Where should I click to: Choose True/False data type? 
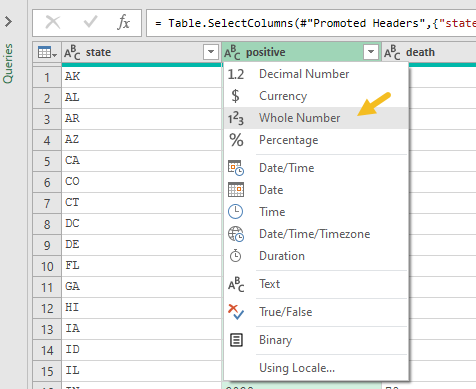coord(316,312)
